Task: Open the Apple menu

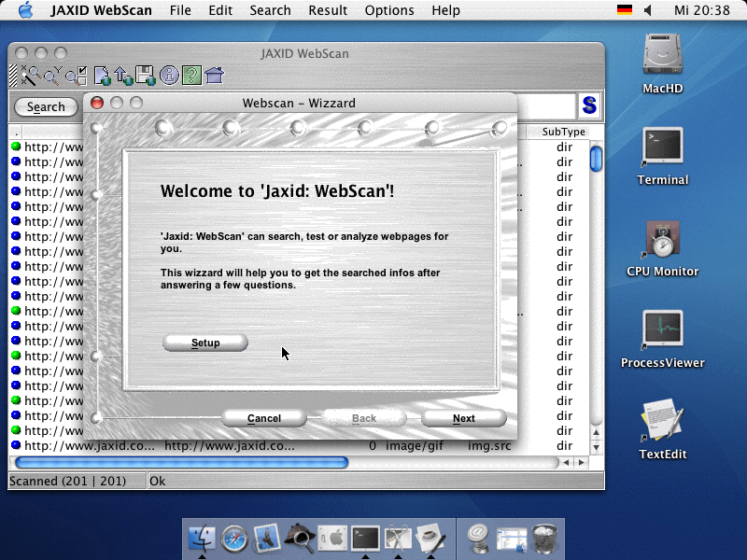Action: pos(26,10)
